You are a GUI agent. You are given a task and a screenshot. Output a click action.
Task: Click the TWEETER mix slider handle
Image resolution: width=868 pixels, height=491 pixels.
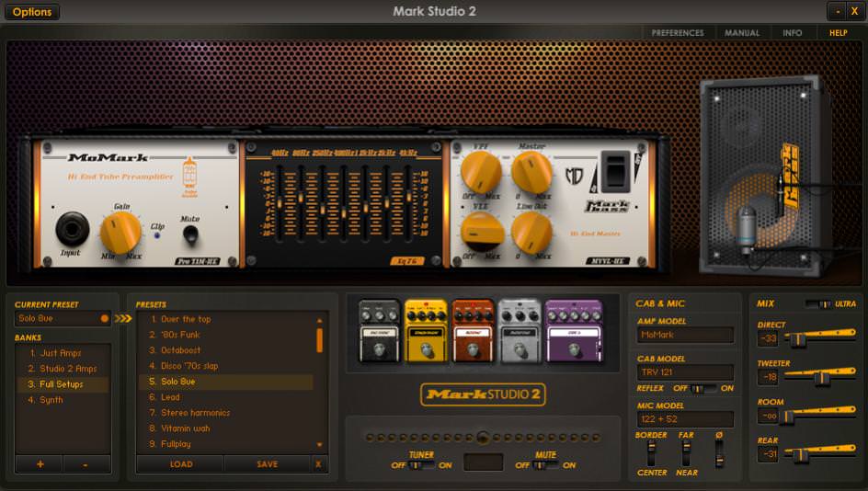(x=821, y=378)
